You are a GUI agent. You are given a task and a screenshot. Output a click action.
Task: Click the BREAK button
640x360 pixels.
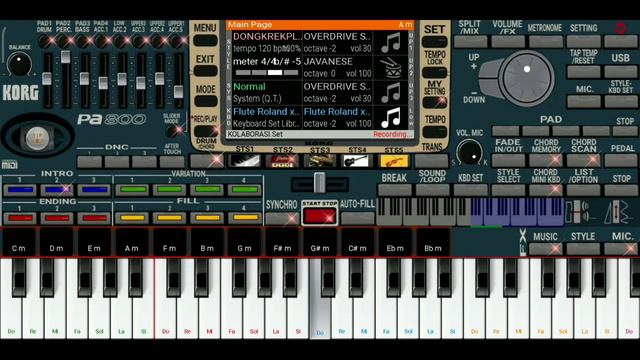coord(395,189)
